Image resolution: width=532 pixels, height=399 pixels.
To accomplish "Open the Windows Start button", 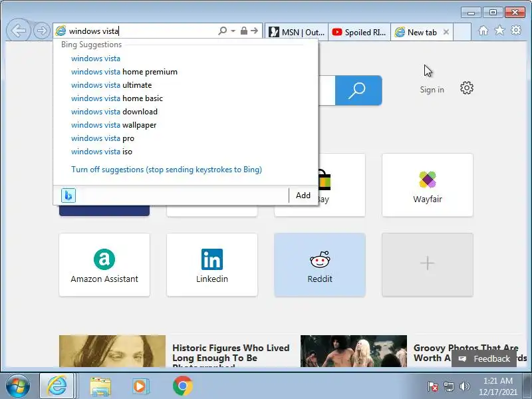I will [18, 386].
